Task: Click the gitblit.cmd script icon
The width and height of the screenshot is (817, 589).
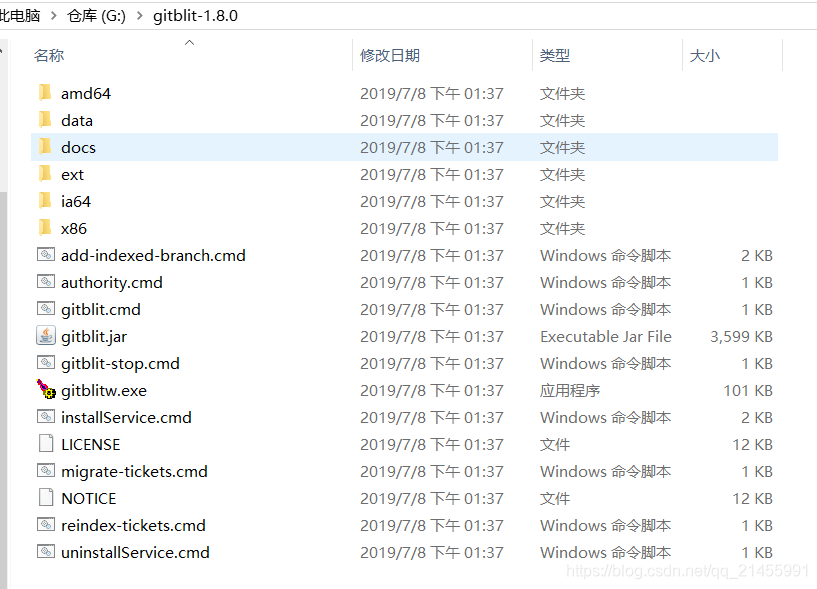Action: [46, 309]
